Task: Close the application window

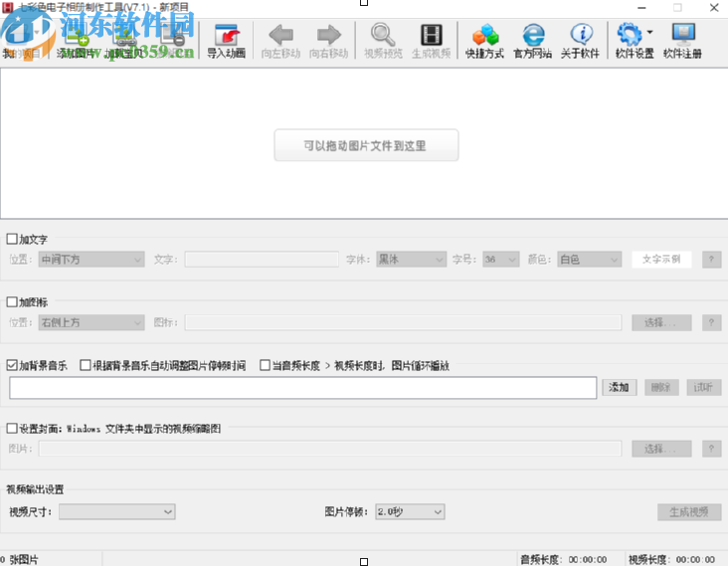Action: 714,8
